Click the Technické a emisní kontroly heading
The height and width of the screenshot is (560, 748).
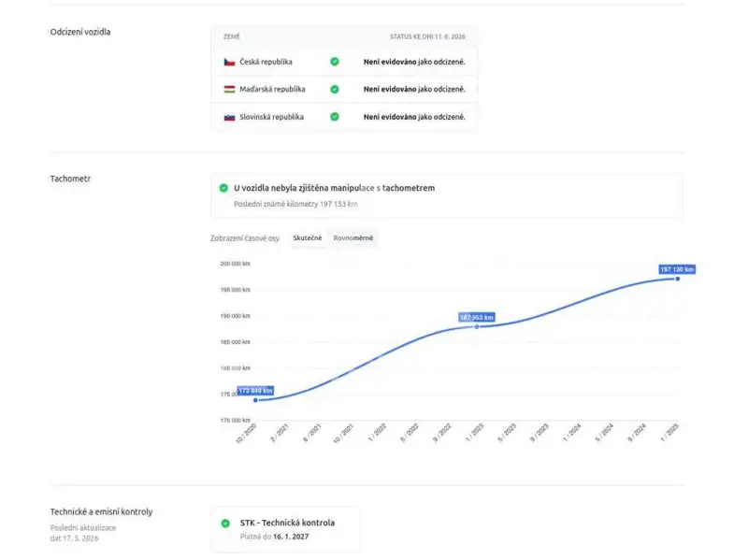pos(101,511)
